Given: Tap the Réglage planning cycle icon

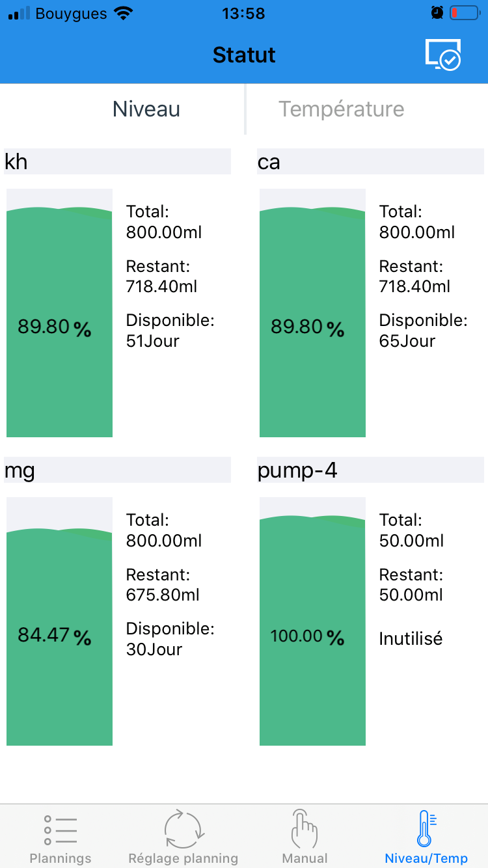Looking at the screenshot, I should pyautogui.click(x=183, y=830).
